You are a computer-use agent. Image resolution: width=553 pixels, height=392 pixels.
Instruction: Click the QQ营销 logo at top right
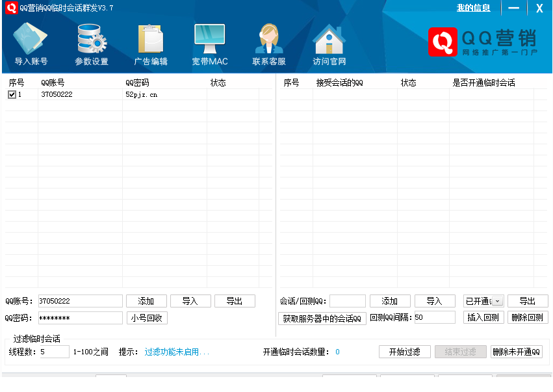coord(482,42)
